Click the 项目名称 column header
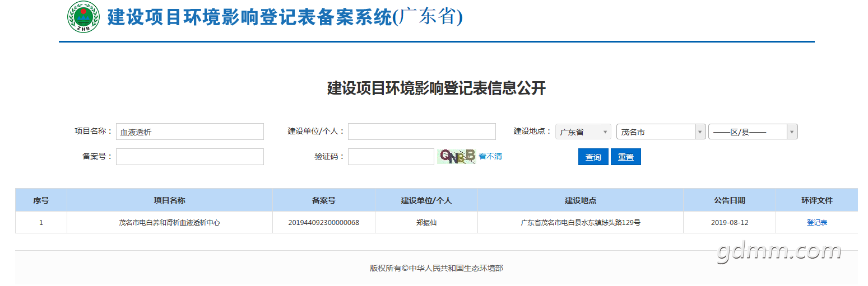868x286 pixels. (170, 200)
